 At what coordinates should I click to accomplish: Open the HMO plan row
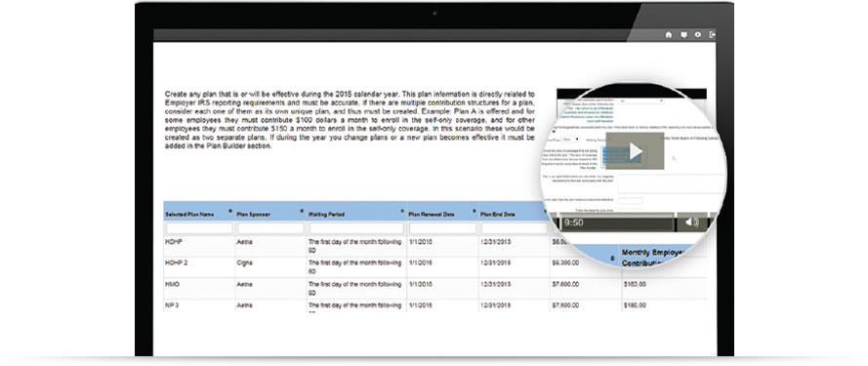[435, 289]
